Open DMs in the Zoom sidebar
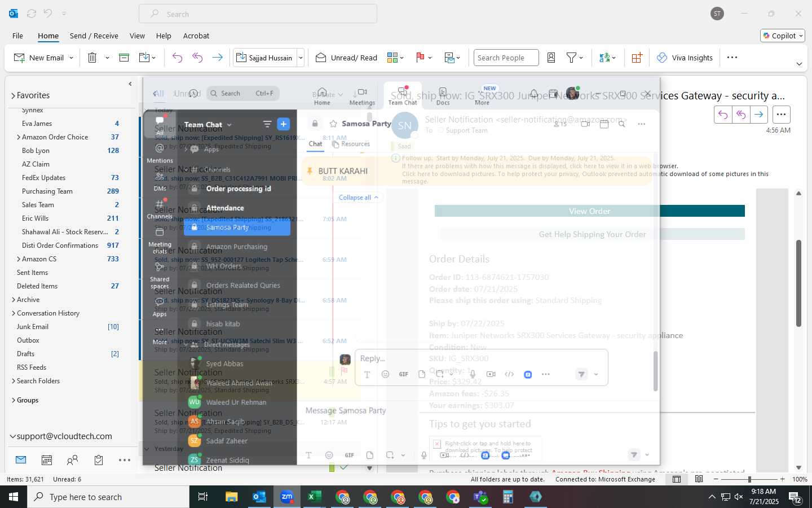 [160, 181]
